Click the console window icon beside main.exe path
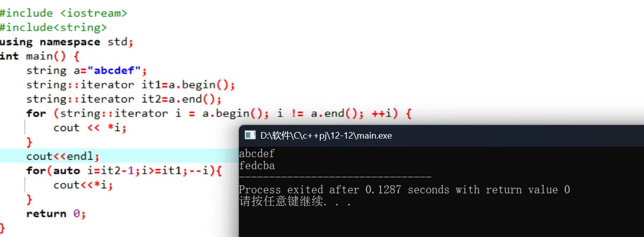 pyautogui.click(x=250, y=135)
